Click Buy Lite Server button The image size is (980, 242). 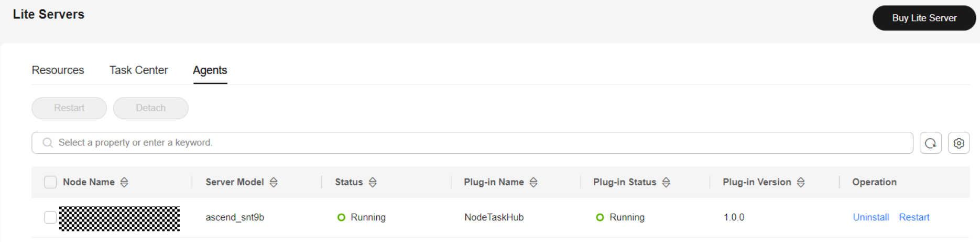click(924, 18)
